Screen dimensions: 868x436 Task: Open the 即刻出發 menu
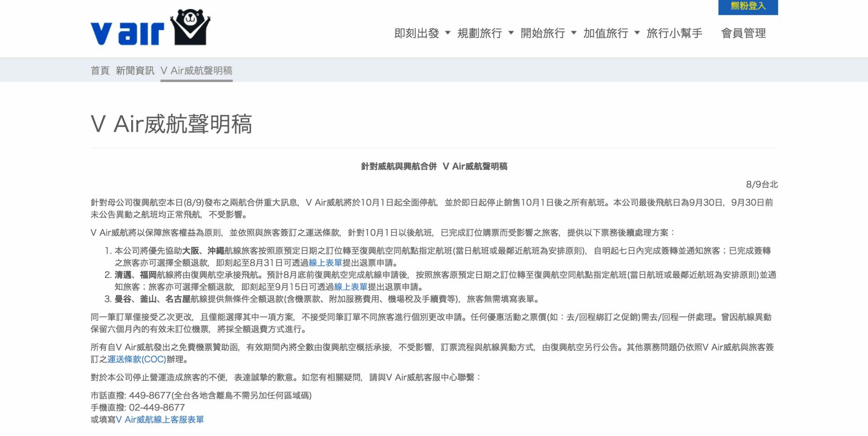(x=416, y=33)
